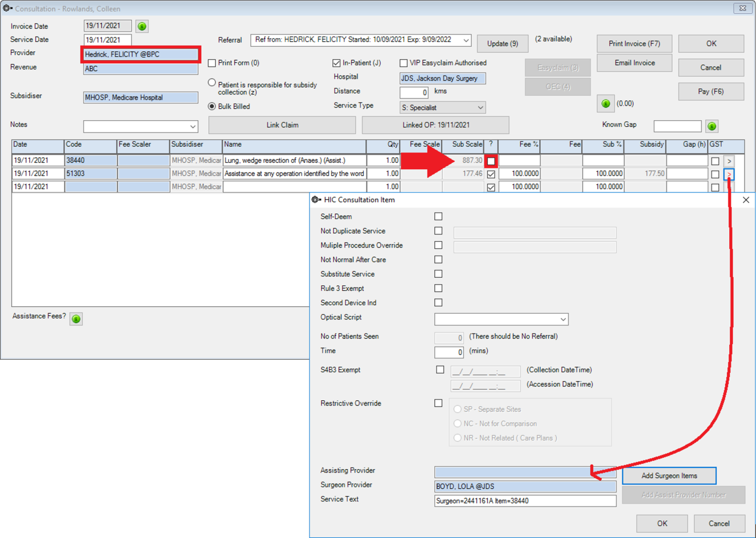Click the Service Text field
Image resolution: width=756 pixels, height=538 pixels.
[525, 501]
